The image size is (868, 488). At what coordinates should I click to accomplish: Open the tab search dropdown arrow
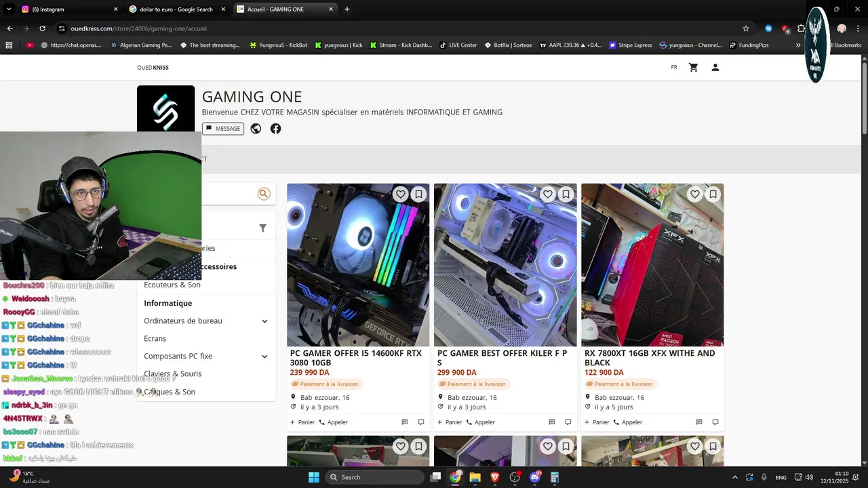pos(9,9)
